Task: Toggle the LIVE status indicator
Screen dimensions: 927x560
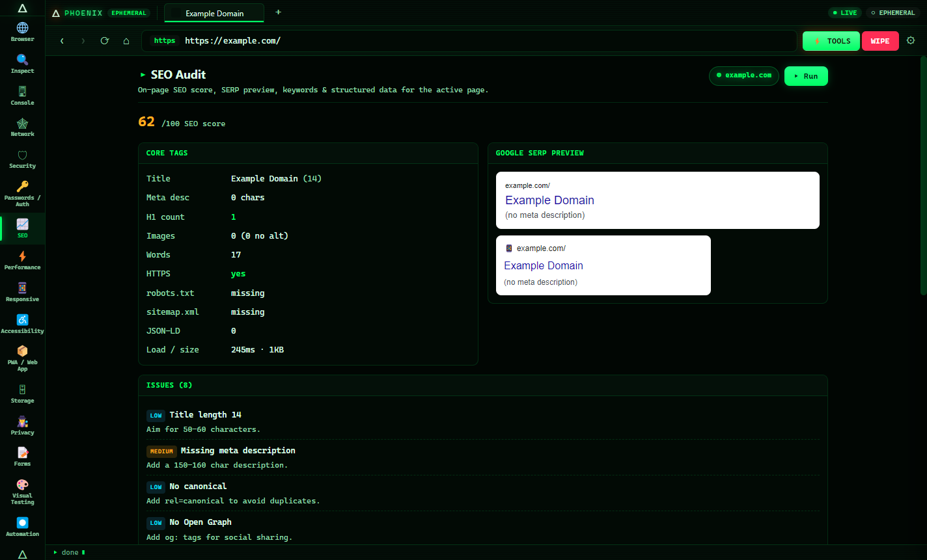Action: point(845,13)
